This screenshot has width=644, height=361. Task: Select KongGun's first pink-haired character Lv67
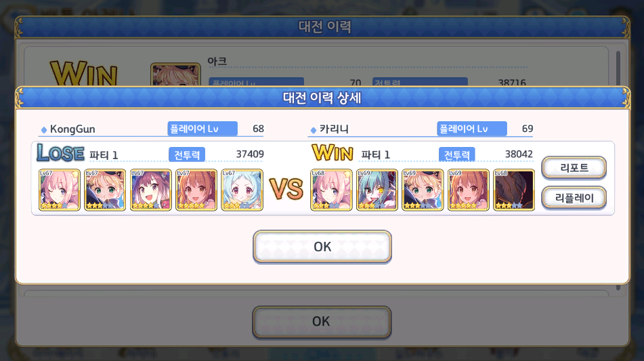[59, 190]
